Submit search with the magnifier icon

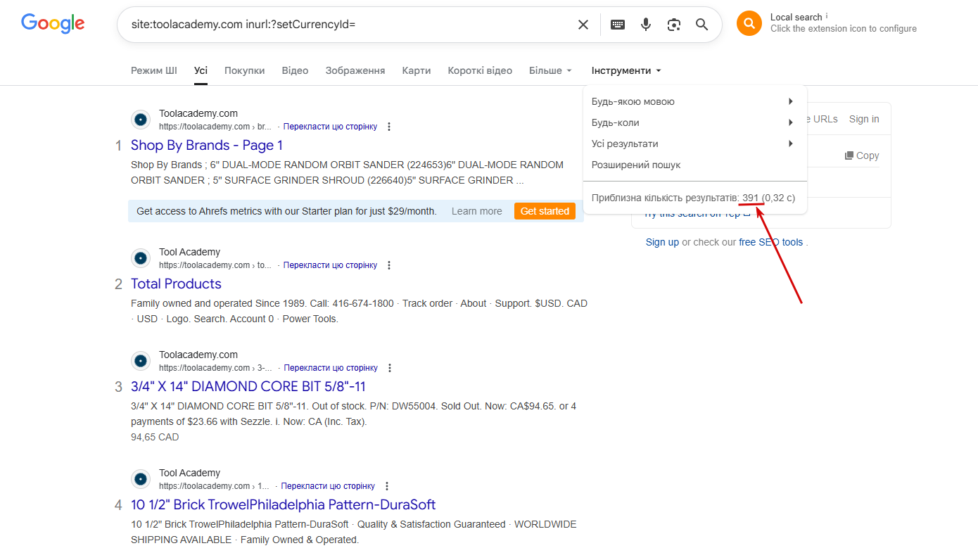702,25
